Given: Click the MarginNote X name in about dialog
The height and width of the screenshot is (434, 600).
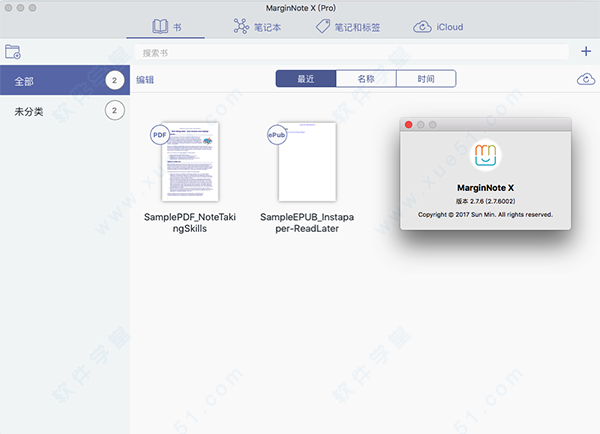Looking at the screenshot, I should coord(486,188).
